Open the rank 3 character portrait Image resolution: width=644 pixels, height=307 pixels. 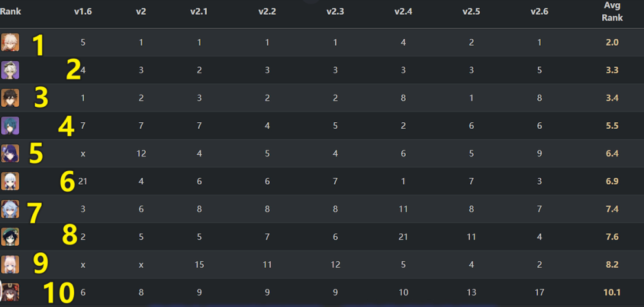(10, 98)
